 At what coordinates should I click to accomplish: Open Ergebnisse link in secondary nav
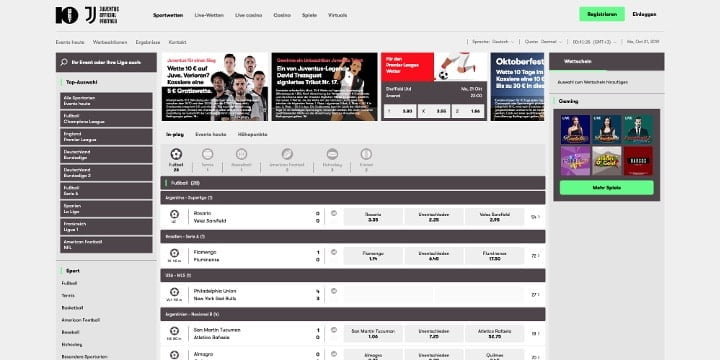click(x=148, y=42)
